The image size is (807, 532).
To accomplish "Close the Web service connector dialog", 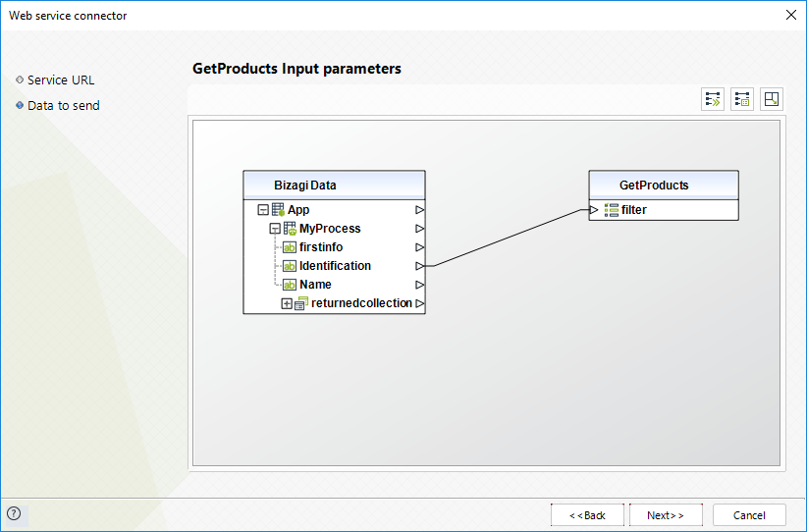I will [791, 15].
